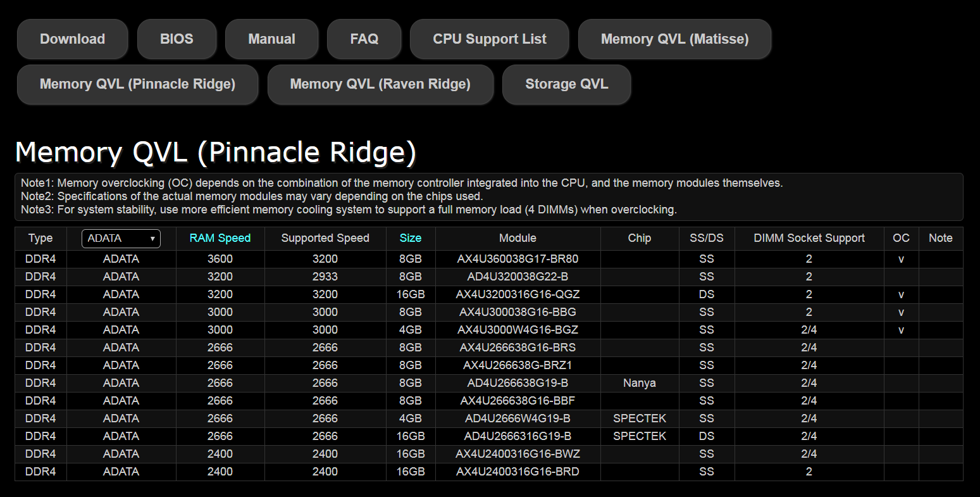Select Memory QVL (Pinnacle Ridge) tab
980x497 pixels.
[x=137, y=84]
